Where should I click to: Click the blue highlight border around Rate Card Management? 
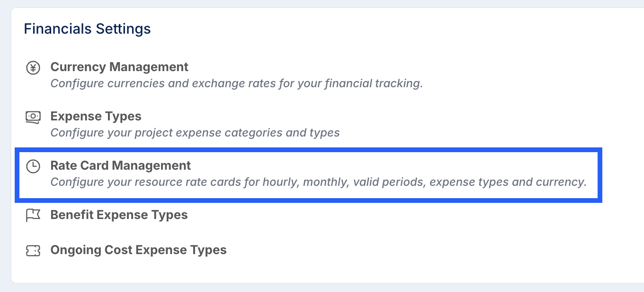309,150
